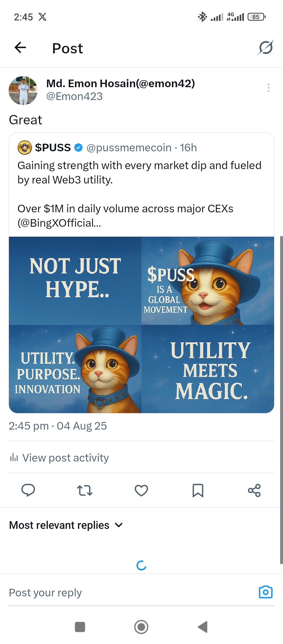
Task: Open the Grok icon in the header
Action: [266, 48]
